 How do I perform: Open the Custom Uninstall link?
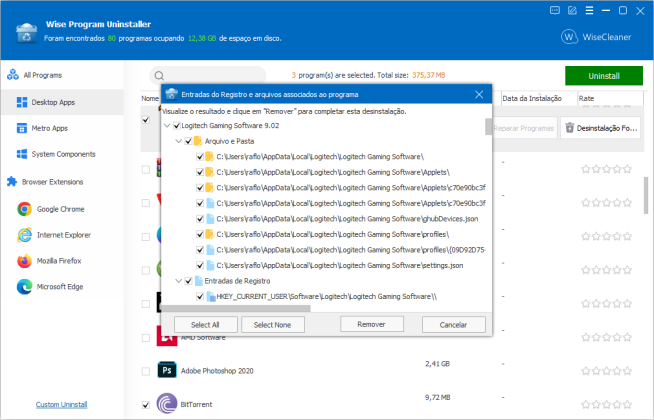61,405
